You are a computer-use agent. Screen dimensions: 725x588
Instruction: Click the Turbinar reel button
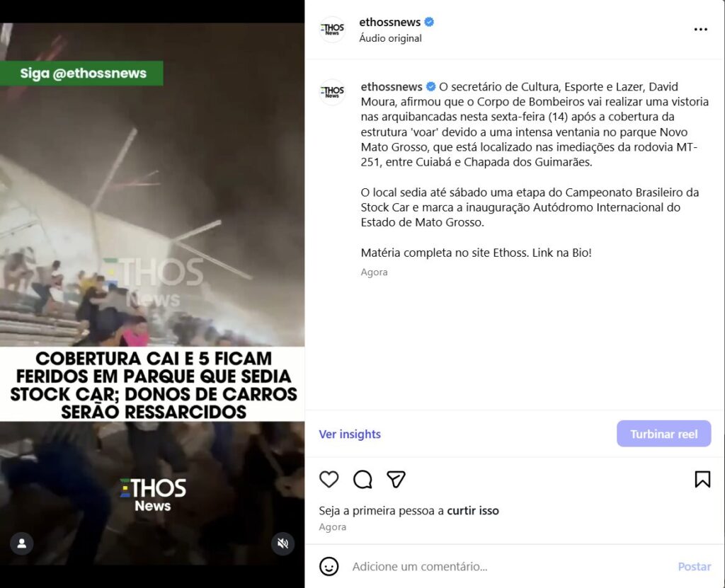click(663, 434)
